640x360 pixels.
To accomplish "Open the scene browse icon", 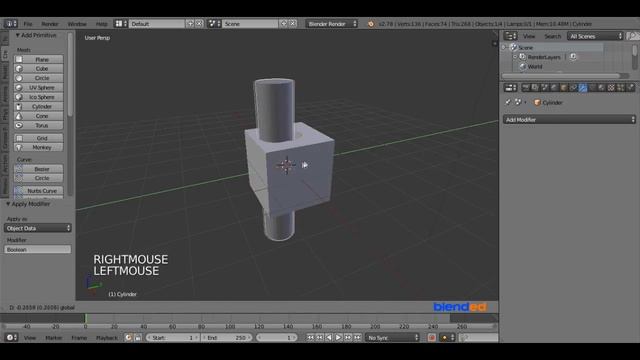I will click(x=214, y=24).
